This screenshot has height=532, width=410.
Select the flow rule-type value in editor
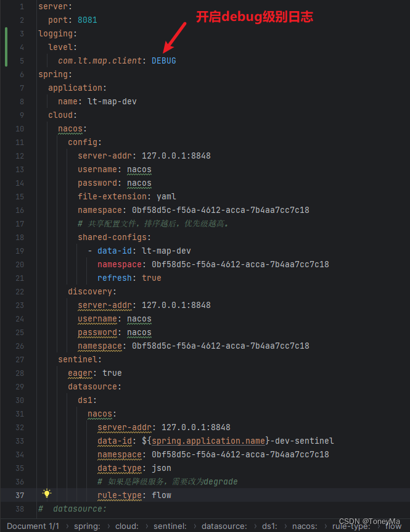pos(162,495)
